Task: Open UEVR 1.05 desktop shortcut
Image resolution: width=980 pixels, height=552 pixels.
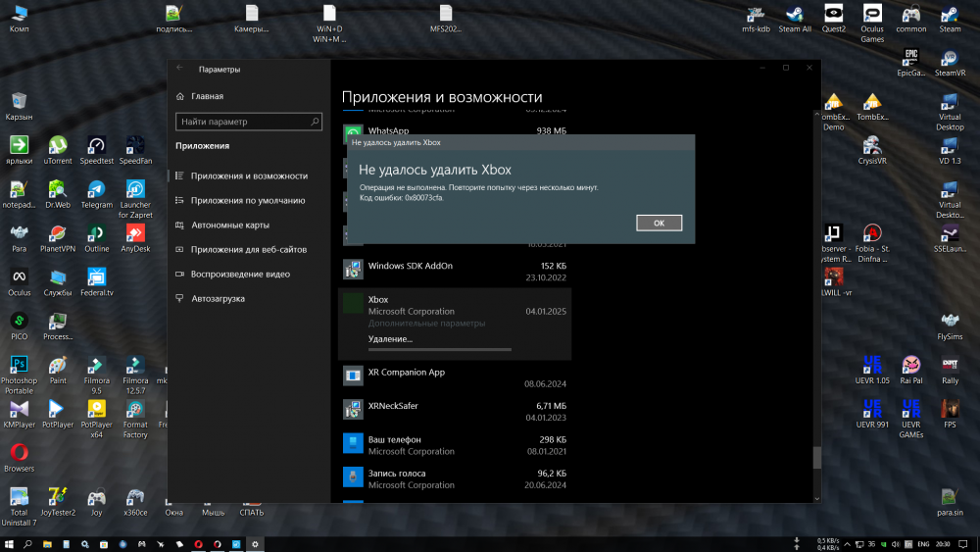Action: click(x=872, y=370)
